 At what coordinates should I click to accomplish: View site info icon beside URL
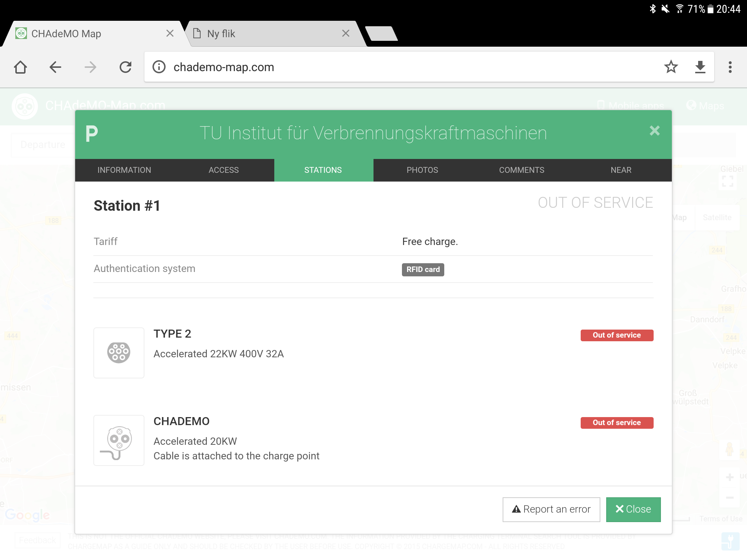tap(159, 67)
